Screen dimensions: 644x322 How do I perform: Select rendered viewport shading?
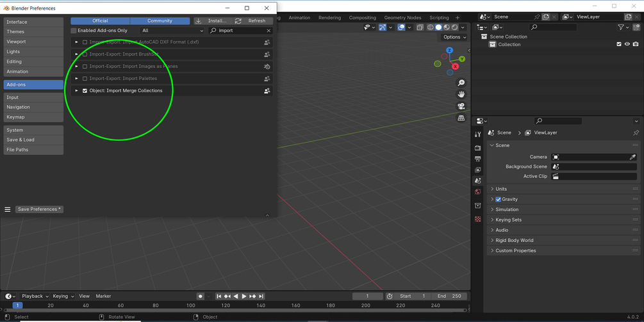point(455,27)
